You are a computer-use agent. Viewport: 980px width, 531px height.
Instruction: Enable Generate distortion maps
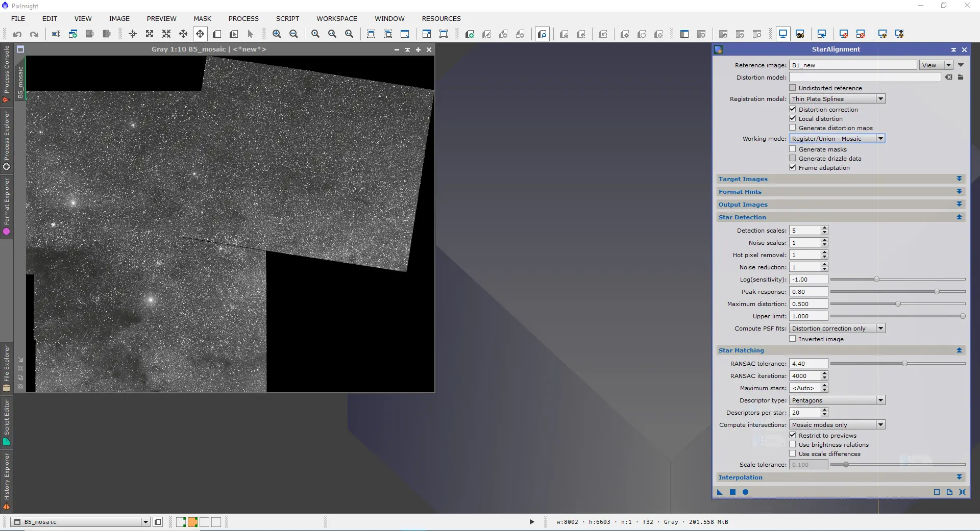pyautogui.click(x=793, y=128)
